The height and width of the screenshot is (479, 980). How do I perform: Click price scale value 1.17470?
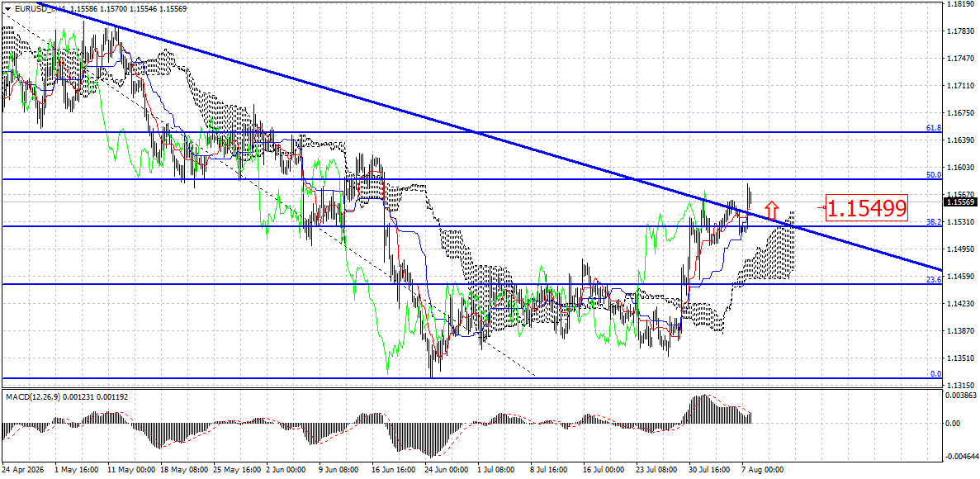pos(961,58)
